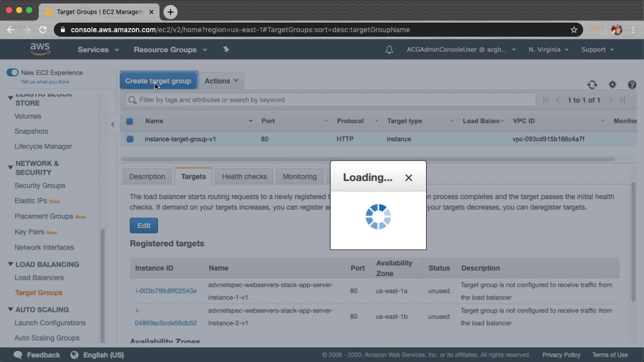Toggle select-all checkbox in table header

129,121
